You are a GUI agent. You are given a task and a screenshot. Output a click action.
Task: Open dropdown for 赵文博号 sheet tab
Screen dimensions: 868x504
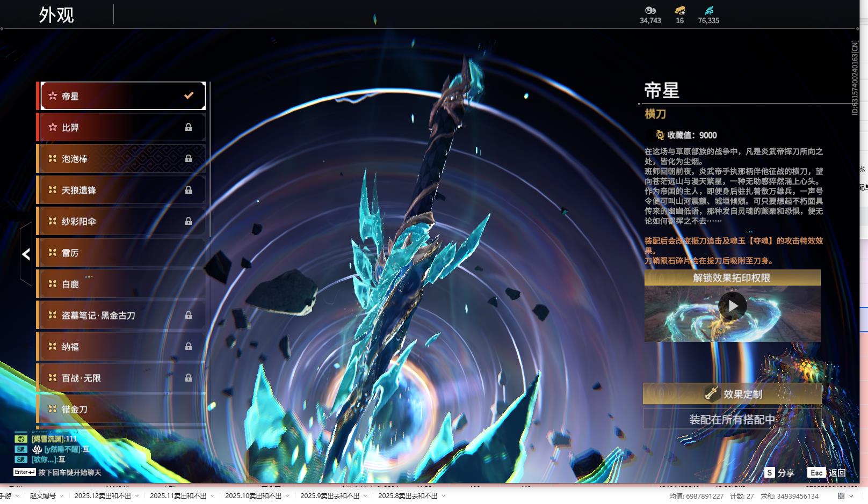62,496
